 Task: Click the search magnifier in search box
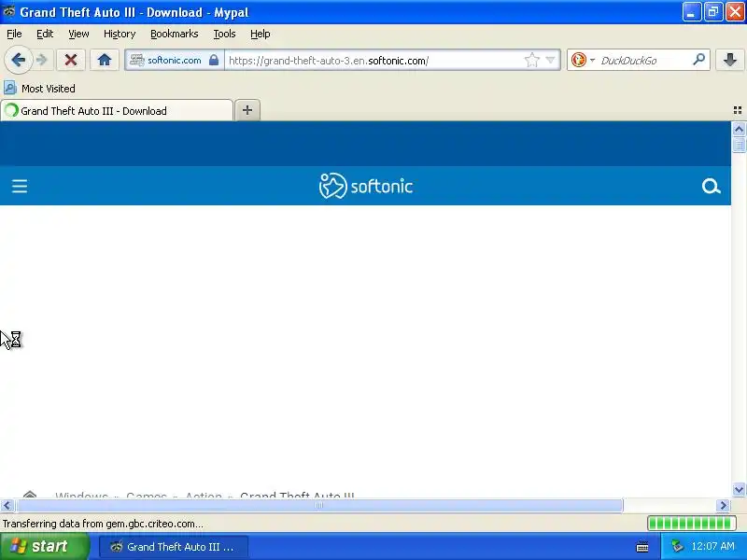(x=698, y=60)
